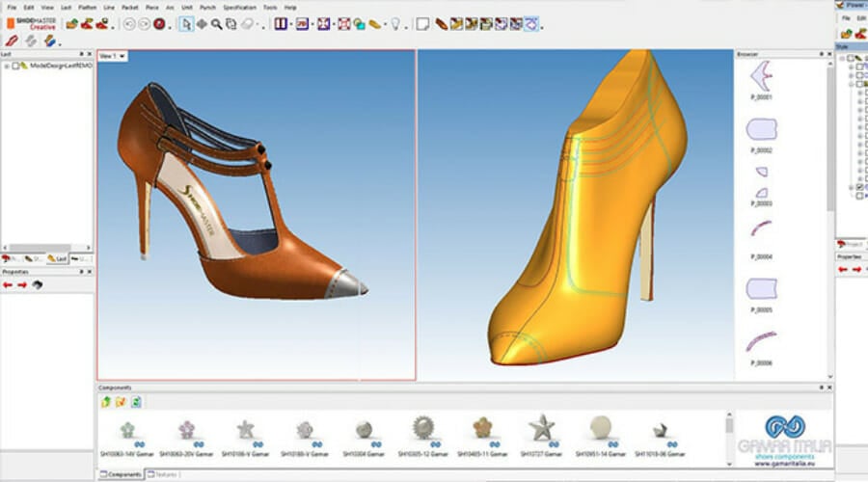Viewport: 868px width, 482px height.
Task: Switch to the Textures tab
Action: [162, 474]
